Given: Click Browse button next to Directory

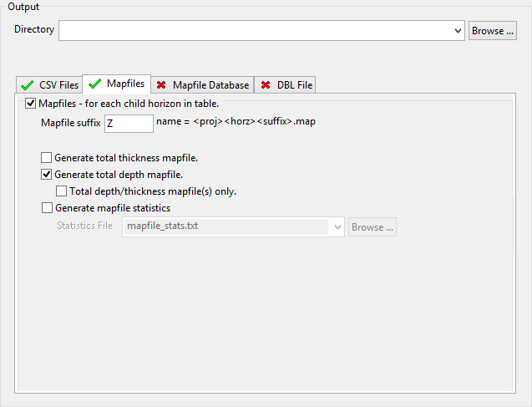Looking at the screenshot, I should pyautogui.click(x=493, y=31).
